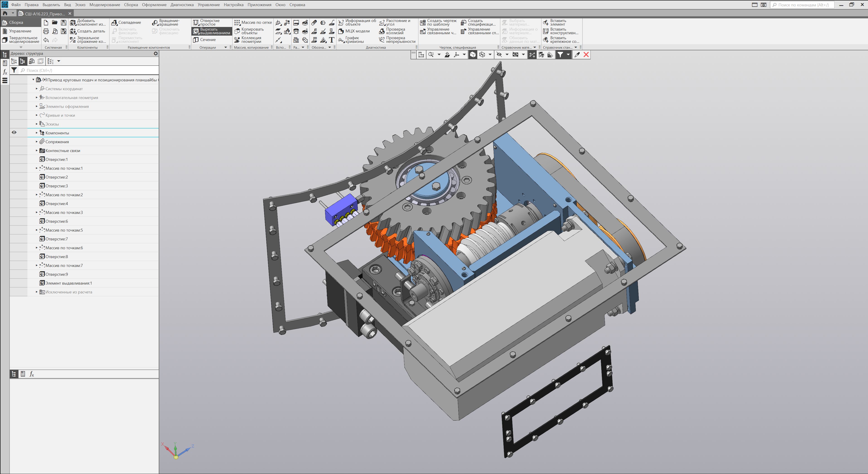Toggle wireframe cube display mode
The height and width of the screenshot is (474, 868).
482,55
